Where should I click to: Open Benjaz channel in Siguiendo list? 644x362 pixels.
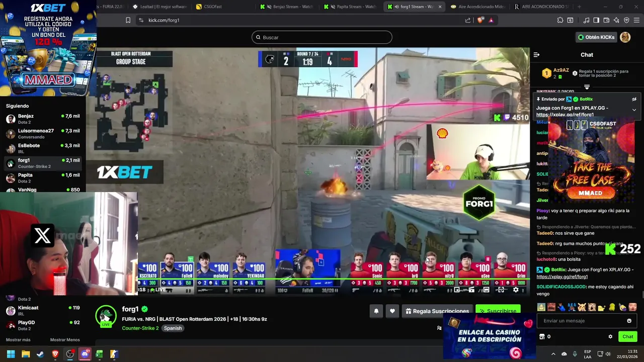[x=43, y=119]
